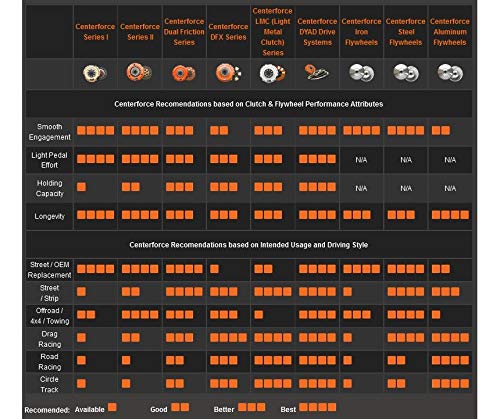Select the "Light Pedal Effort" row label
The height and width of the screenshot is (419, 500).
49,160
